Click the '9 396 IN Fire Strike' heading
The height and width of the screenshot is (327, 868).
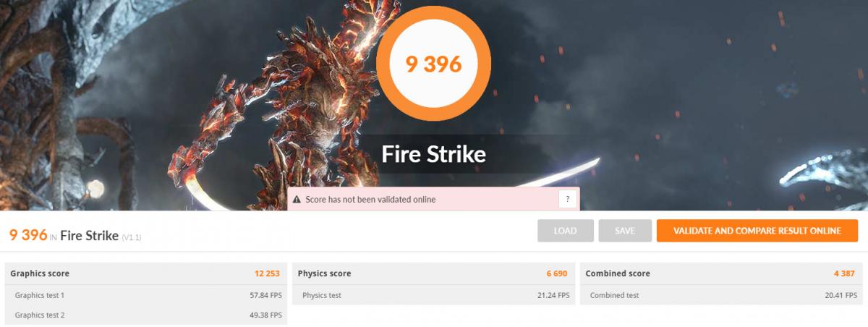64,235
